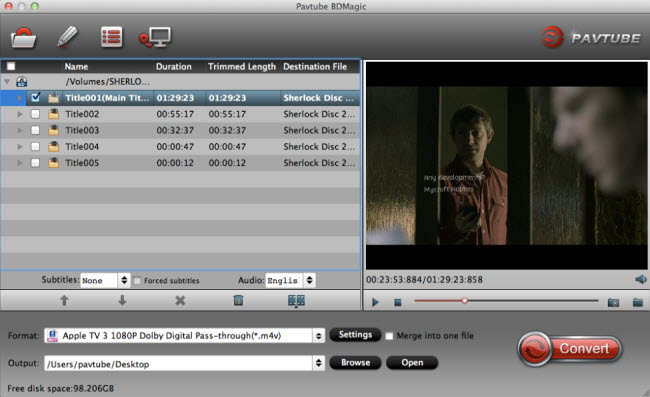Check the Title005 checkbox

click(x=35, y=163)
